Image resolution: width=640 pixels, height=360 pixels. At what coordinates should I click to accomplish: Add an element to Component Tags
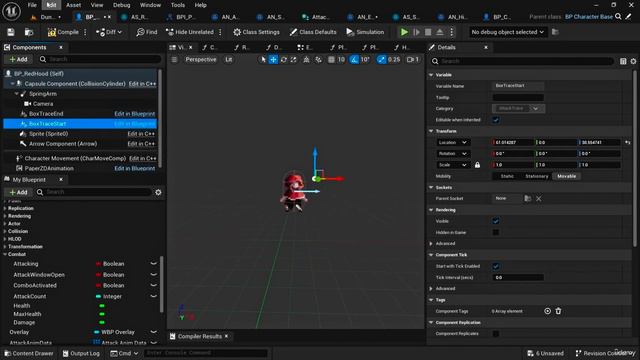pyautogui.click(x=547, y=311)
